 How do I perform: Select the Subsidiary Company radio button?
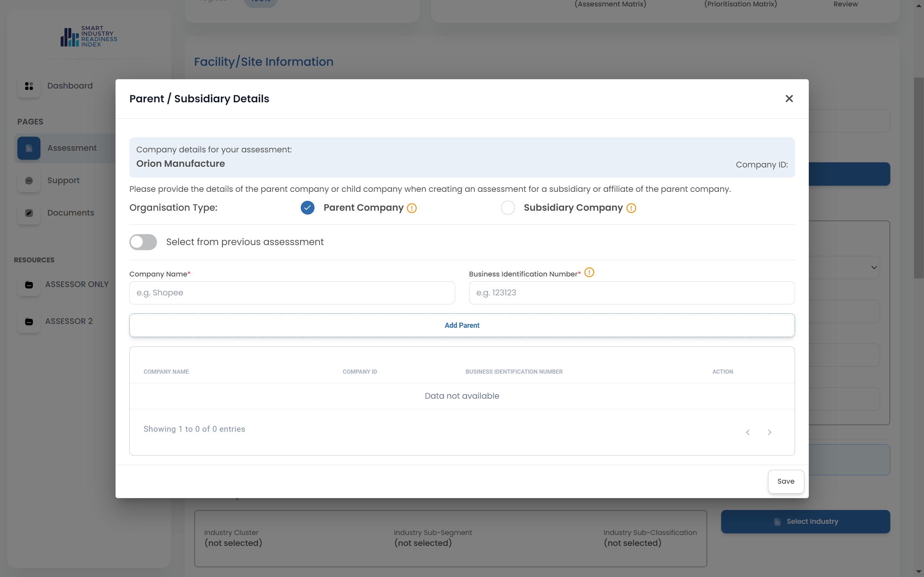point(507,208)
